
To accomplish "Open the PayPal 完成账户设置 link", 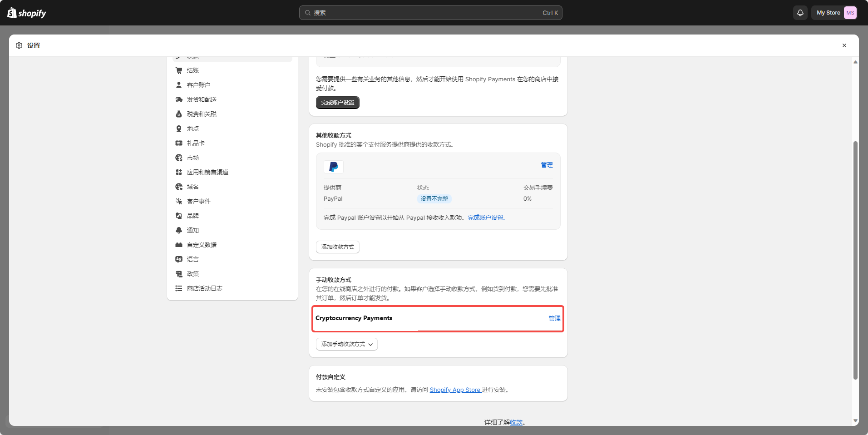I will (x=487, y=217).
